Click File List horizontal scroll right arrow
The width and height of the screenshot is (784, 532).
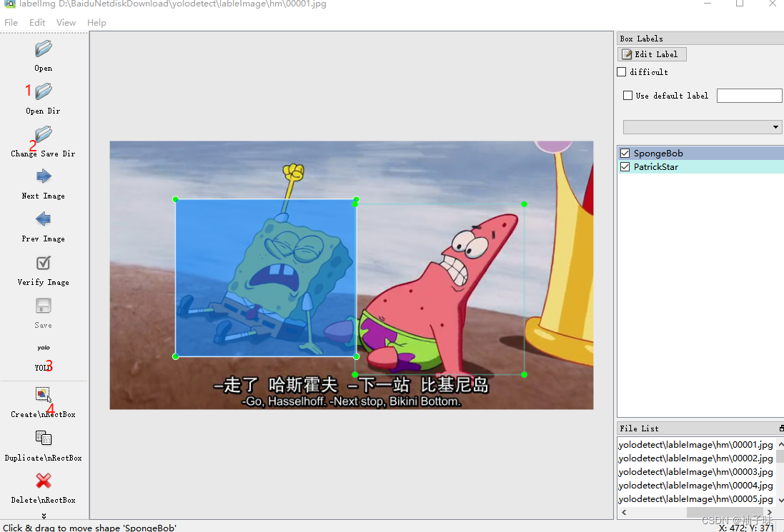point(770,513)
